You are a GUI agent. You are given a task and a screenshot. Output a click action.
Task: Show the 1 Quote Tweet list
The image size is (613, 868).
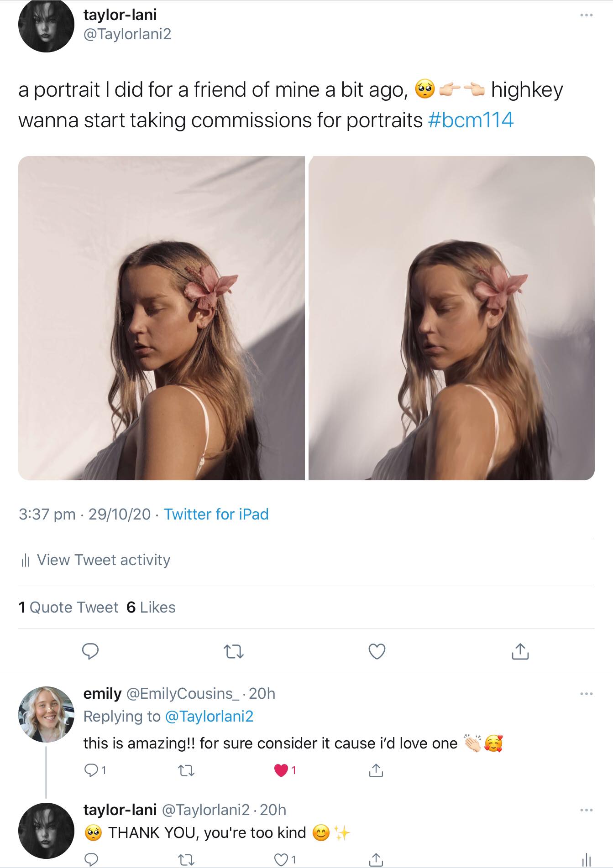pyautogui.click(x=68, y=607)
